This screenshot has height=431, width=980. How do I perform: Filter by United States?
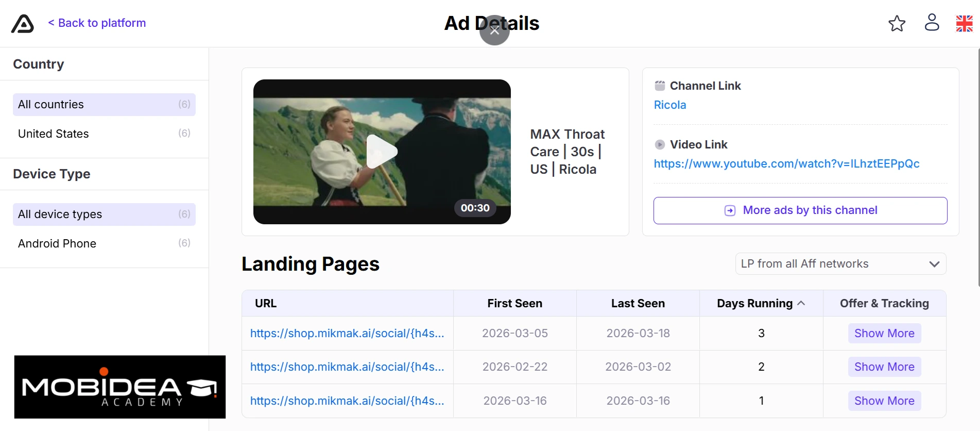click(104, 134)
